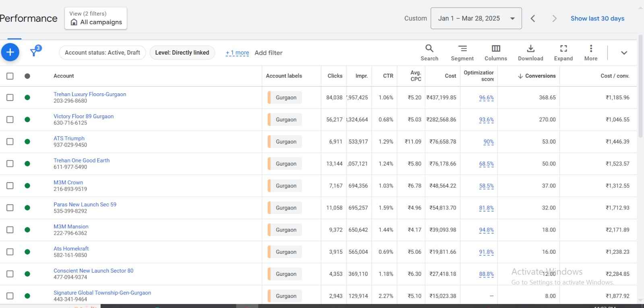This screenshot has height=308, width=644.
Task: Go to previous date range arrow
Action: click(533, 18)
